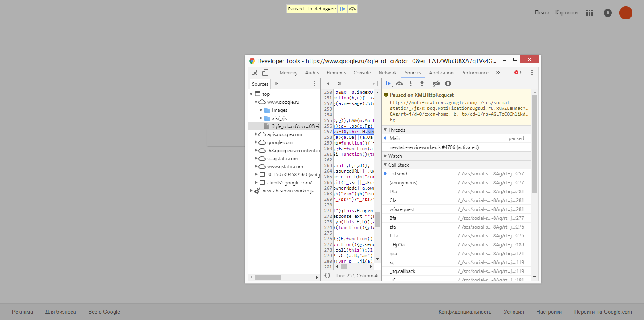This screenshot has height=320, width=644.
Task: Expand www.gstatic.com domain
Action: 256,167
